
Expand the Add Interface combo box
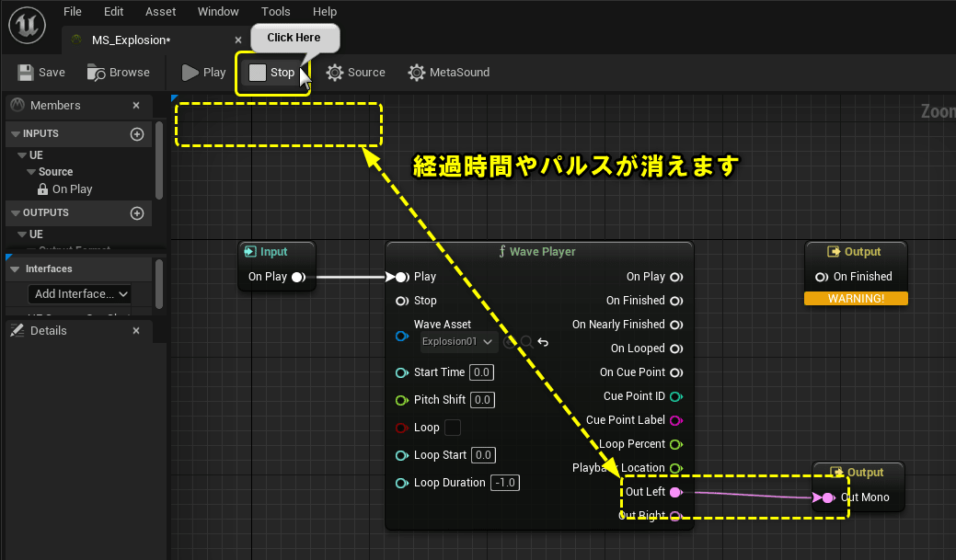[x=79, y=293]
